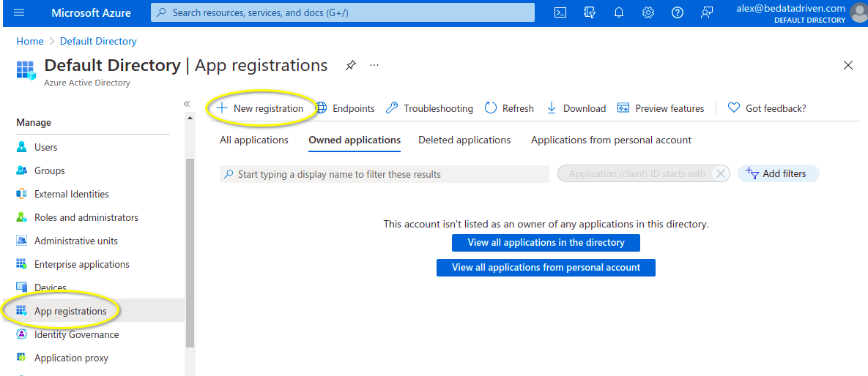The width and height of the screenshot is (868, 376).
Task: Open Troubleshooting
Action: [x=429, y=108]
